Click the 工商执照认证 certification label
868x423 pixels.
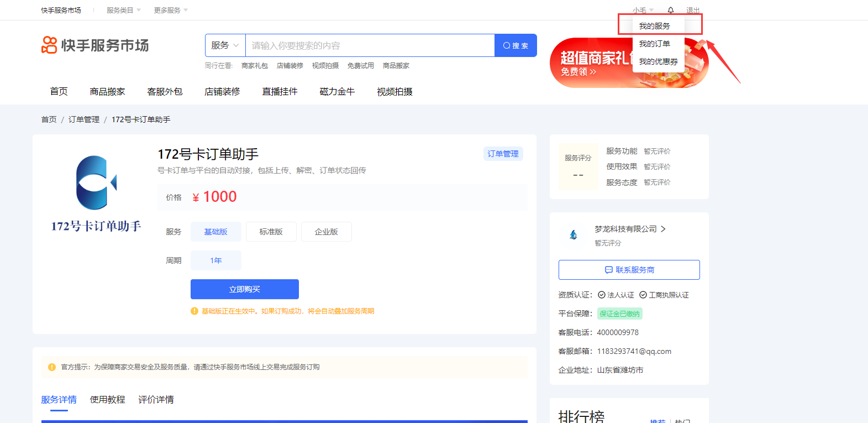tap(665, 295)
